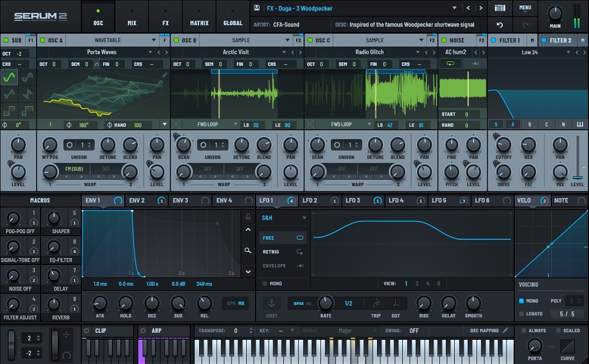589x364 pixels.
Task: Open OSC B unison settings gear
Action: 203,145
